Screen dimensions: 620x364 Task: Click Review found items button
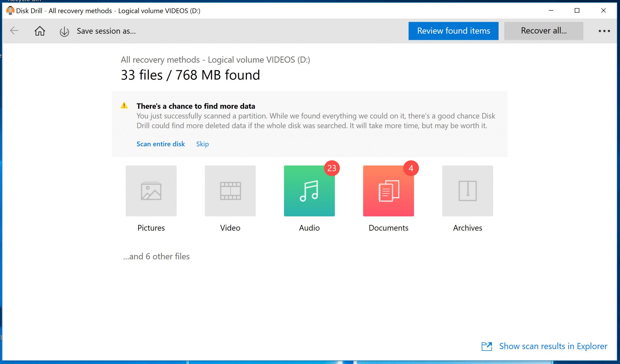[x=453, y=31]
